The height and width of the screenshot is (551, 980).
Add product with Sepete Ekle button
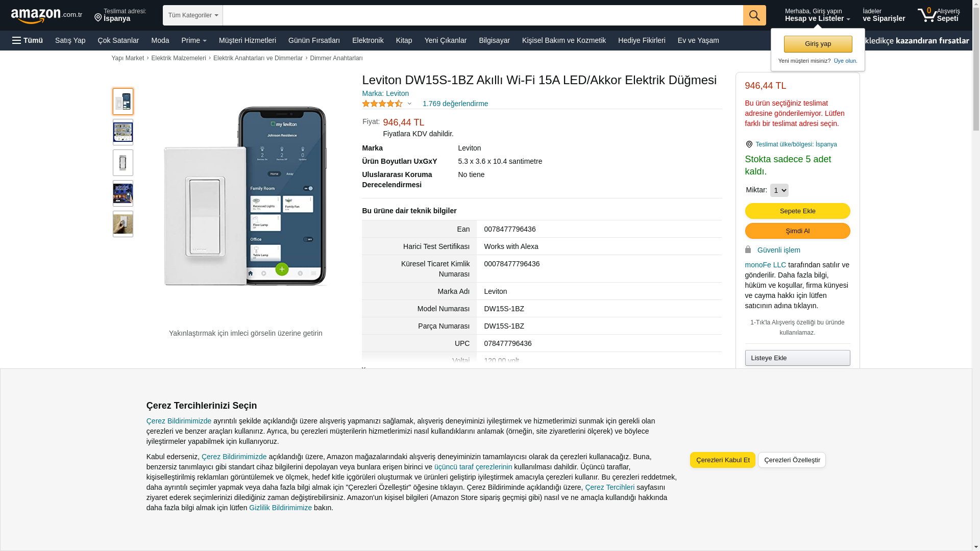coord(797,211)
